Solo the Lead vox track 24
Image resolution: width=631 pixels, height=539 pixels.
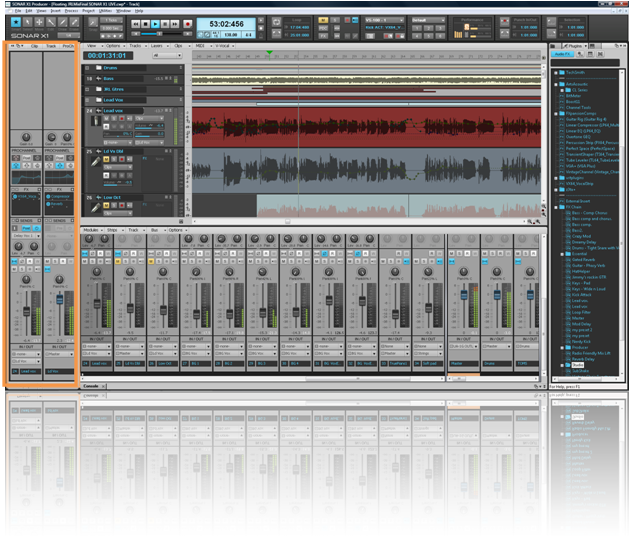point(114,119)
